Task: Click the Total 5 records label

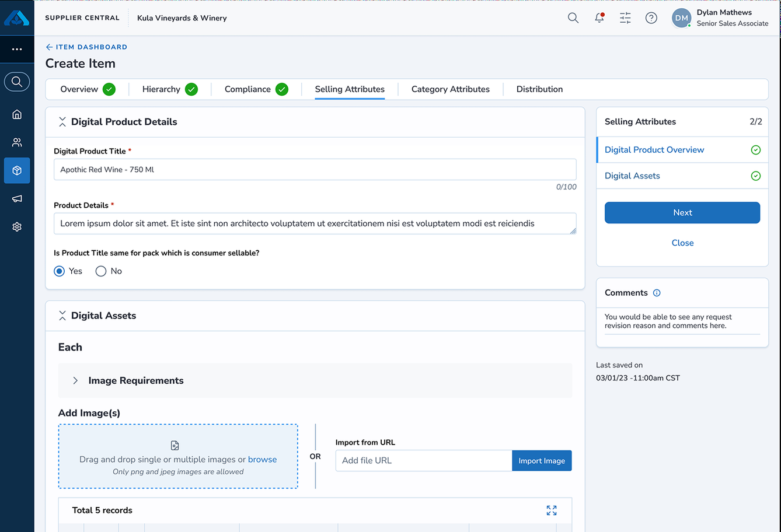Action: click(x=102, y=510)
